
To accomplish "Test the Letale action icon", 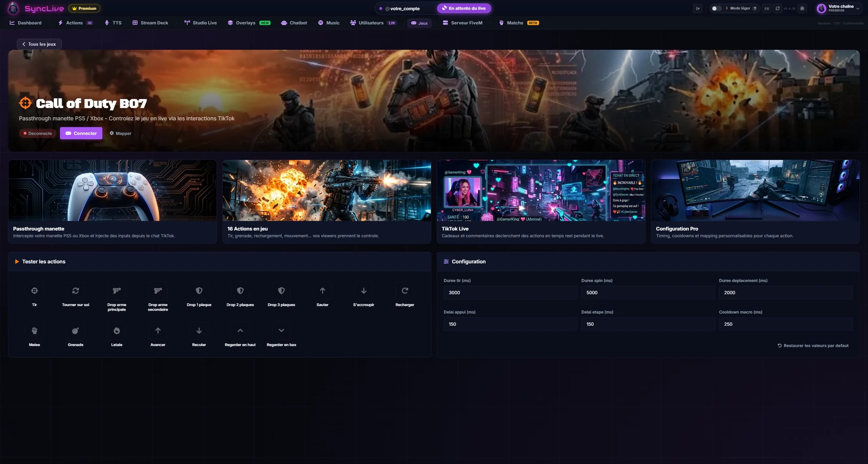I will 117,330.
